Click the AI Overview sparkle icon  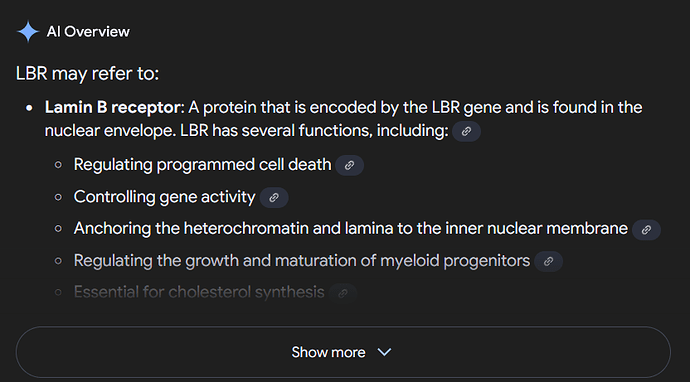pos(28,32)
